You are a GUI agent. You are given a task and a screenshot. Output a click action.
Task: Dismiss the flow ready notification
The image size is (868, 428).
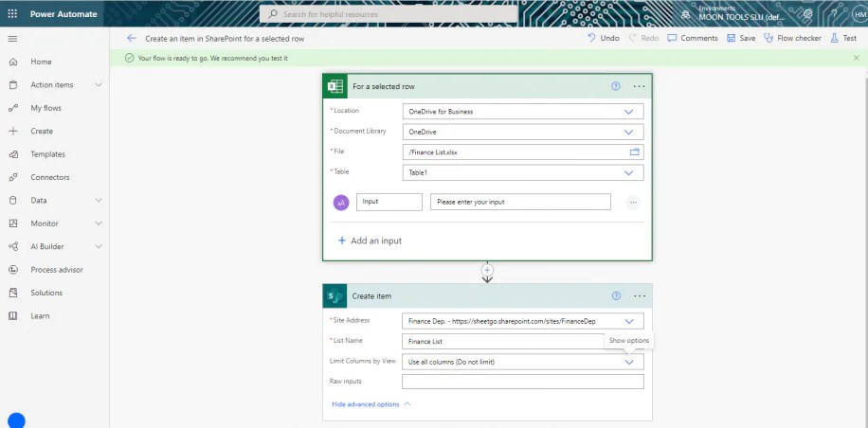coord(857,58)
